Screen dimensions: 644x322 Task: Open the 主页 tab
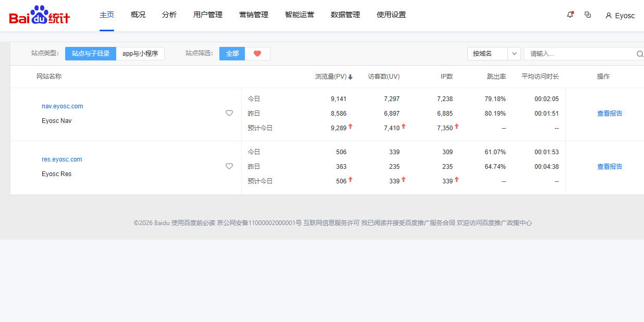pyautogui.click(x=107, y=15)
